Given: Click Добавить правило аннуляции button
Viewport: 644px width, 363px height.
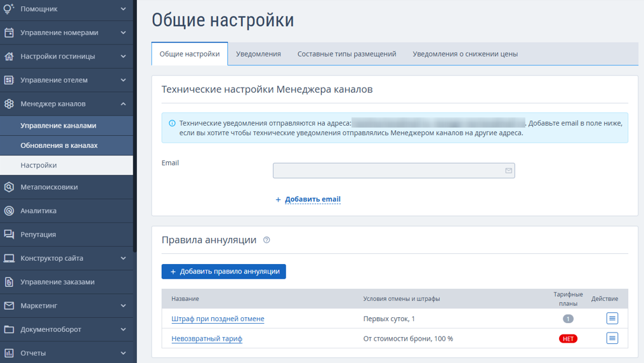Looking at the screenshot, I should click(223, 272).
